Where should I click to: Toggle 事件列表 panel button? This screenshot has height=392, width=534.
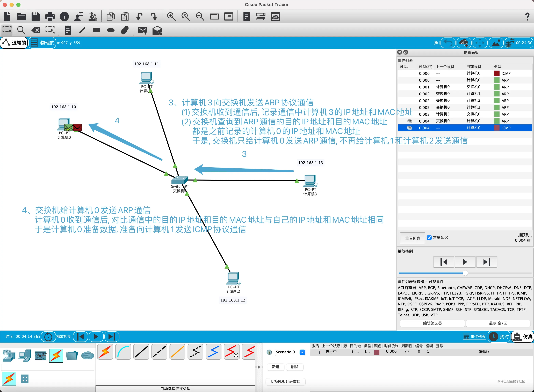(475, 336)
